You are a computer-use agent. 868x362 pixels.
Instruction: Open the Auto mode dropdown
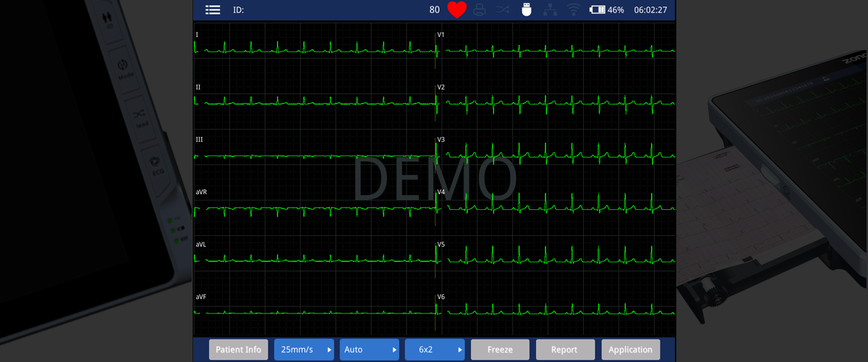[x=369, y=350]
